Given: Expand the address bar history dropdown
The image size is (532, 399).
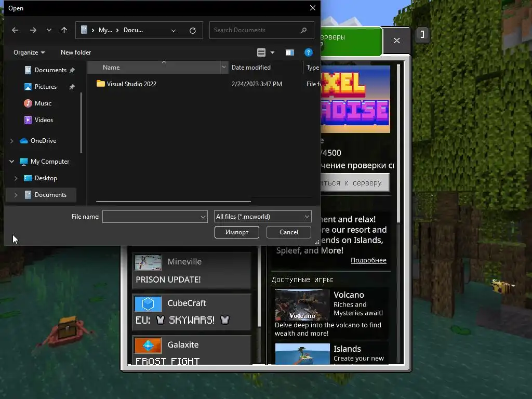Looking at the screenshot, I should [x=174, y=31].
